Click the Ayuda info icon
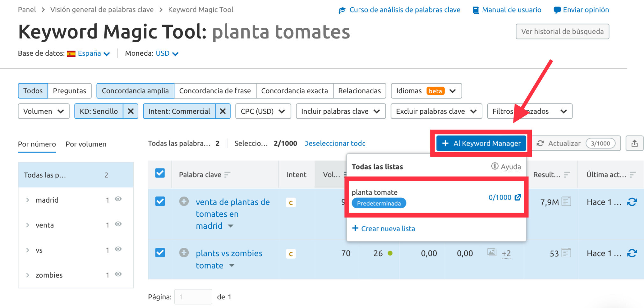644x308 pixels. click(494, 166)
